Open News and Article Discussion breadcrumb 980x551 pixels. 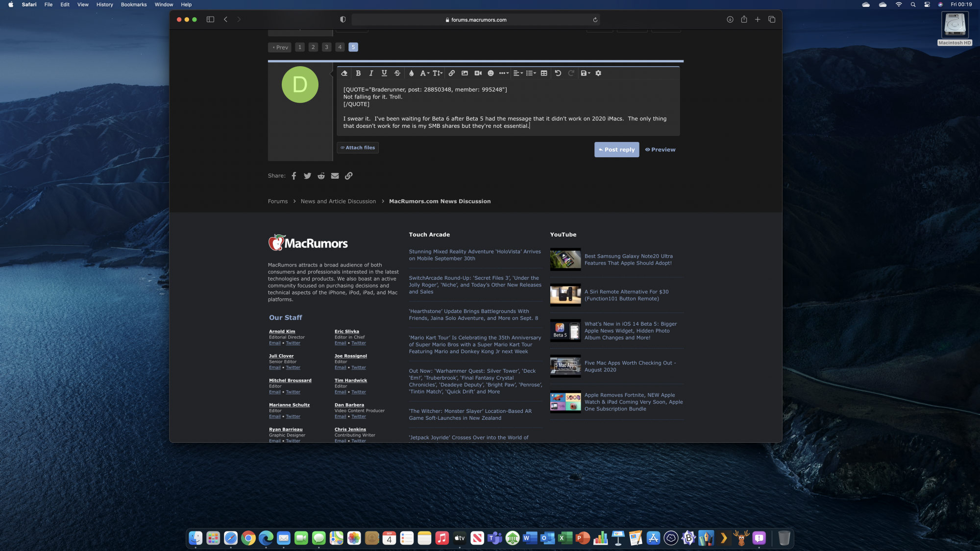pyautogui.click(x=338, y=201)
